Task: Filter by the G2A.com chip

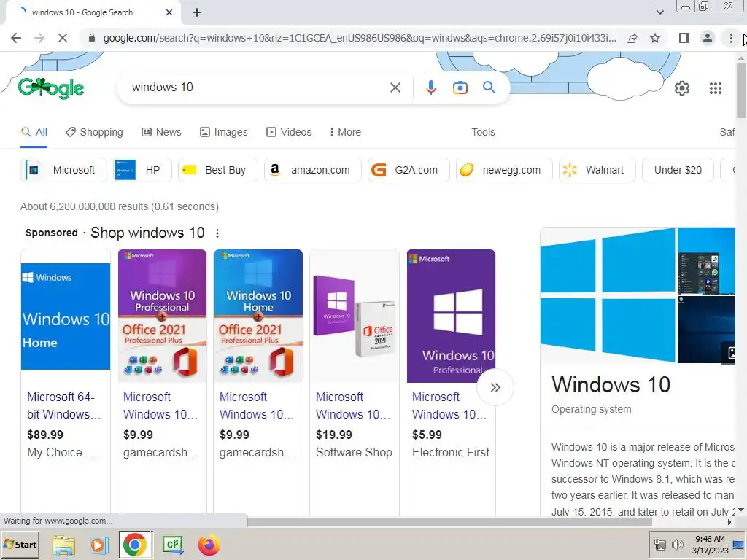Action: pos(409,170)
